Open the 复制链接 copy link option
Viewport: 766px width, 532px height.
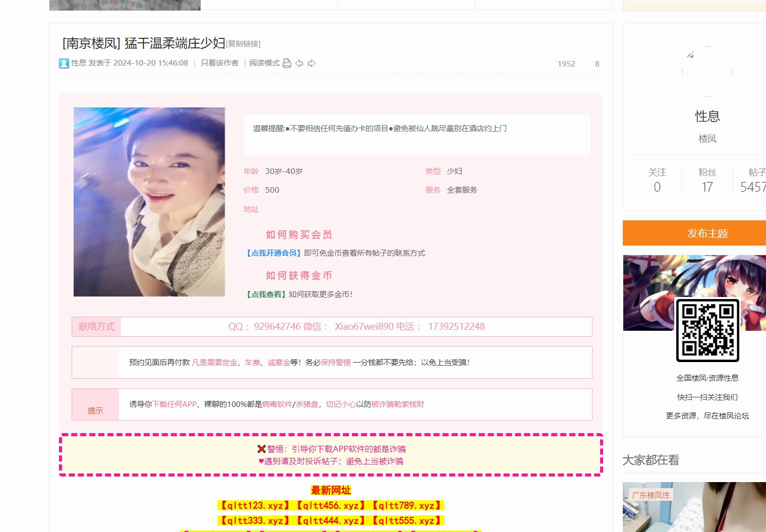tap(243, 44)
